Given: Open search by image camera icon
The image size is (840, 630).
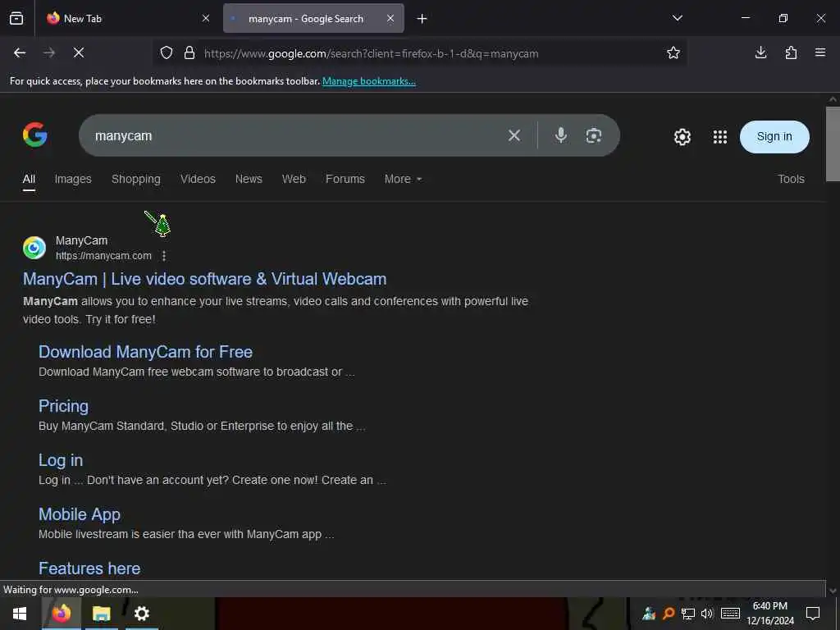Looking at the screenshot, I should (x=594, y=135).
